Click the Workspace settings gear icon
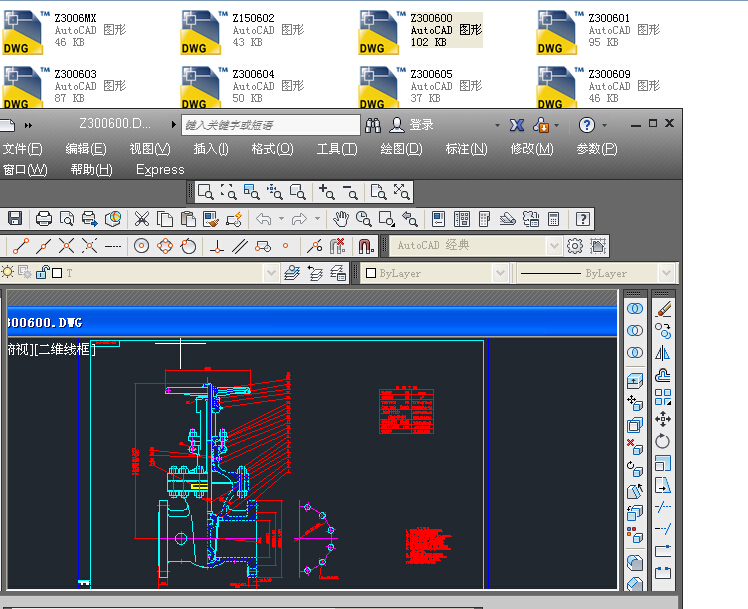 [575, 245]
